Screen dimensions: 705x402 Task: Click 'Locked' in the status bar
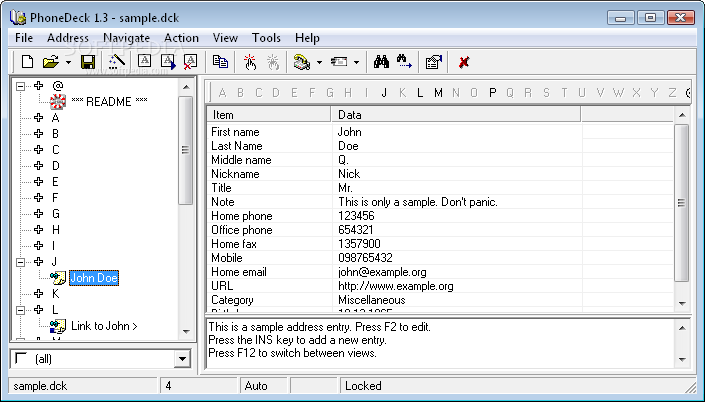[x=363, y=386]
